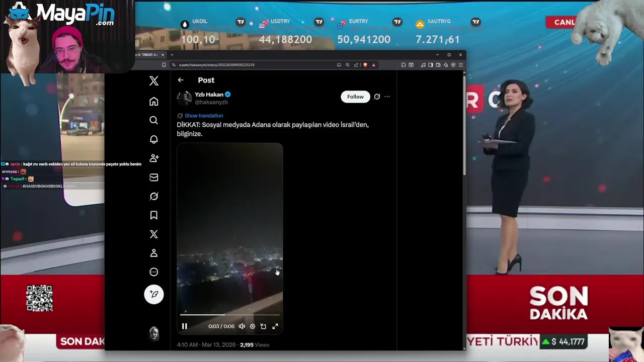This screenshot has width=644, height=362.
Task: Open video playback settings gear
Action: [x=253, y=326]
